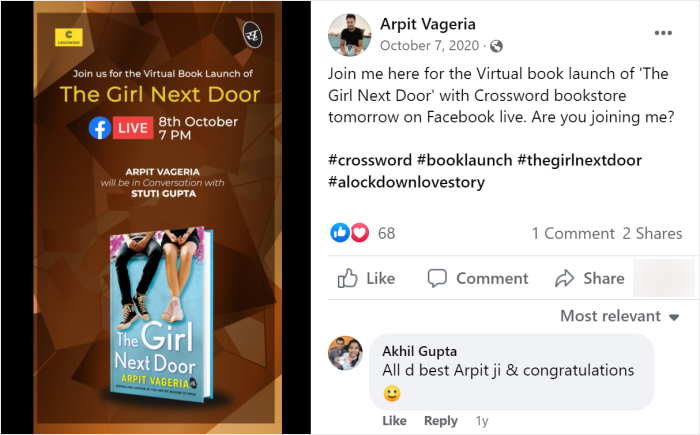Open the #crossword hashtag
The image size is (700, 435).
pyautogui.click(x=370, y=160)
